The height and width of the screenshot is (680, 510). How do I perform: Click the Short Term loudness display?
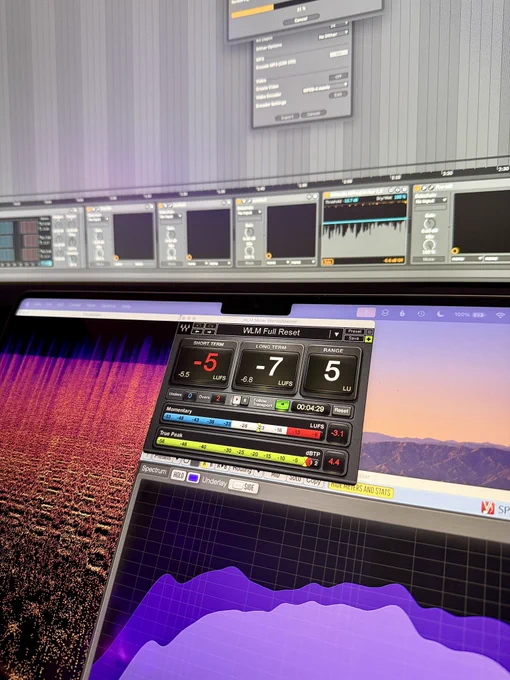(x=204, y=364)
